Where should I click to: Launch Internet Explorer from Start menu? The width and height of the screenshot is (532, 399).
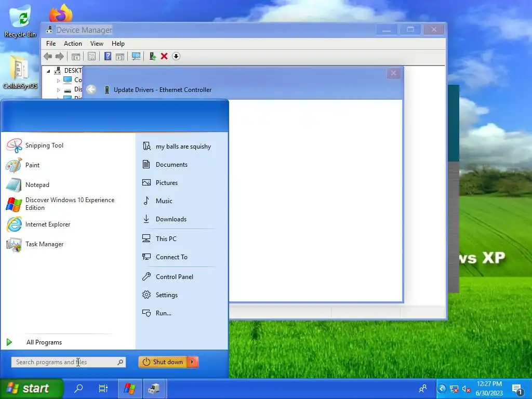pos(38,224)
